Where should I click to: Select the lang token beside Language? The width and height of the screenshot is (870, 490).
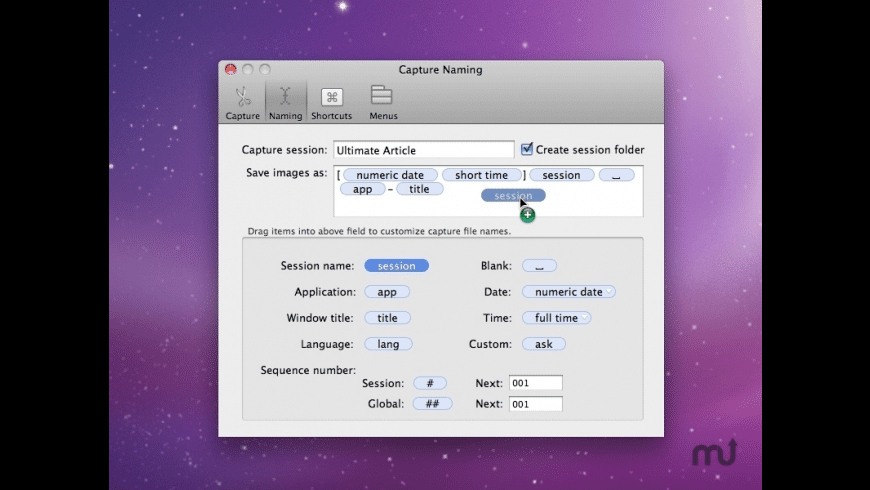388,344
